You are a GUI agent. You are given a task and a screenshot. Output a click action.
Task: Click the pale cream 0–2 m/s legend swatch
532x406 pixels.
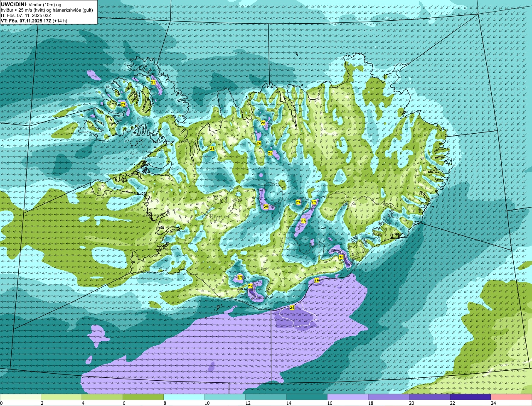[21, 397]
